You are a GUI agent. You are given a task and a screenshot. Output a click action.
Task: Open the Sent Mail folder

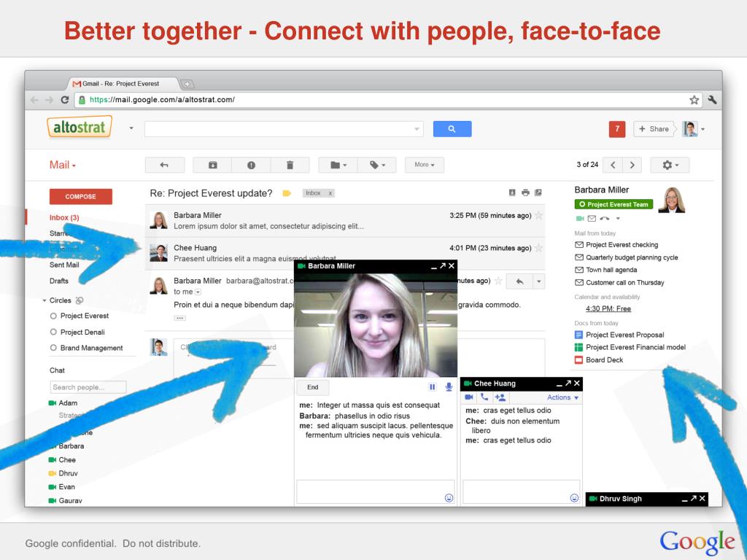[x=64, y=265]
